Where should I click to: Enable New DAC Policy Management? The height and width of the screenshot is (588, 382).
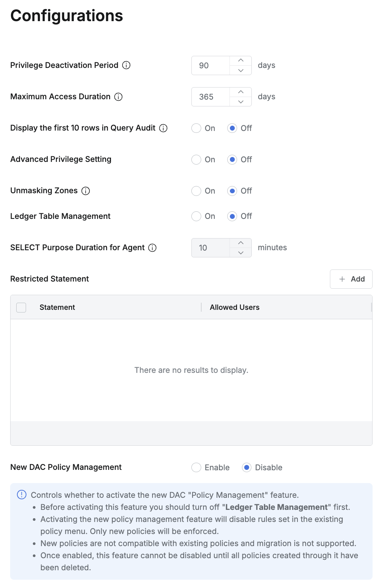coord(196,468)
